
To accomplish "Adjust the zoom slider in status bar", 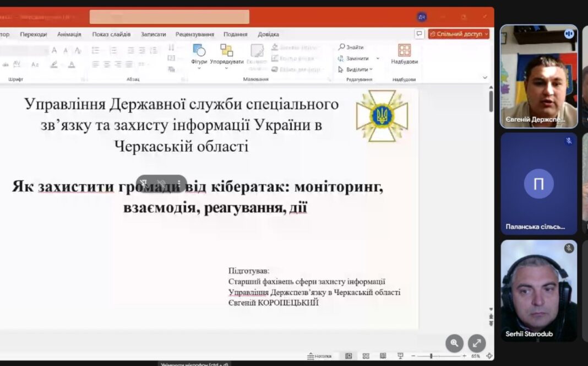I will coord(431,356).
